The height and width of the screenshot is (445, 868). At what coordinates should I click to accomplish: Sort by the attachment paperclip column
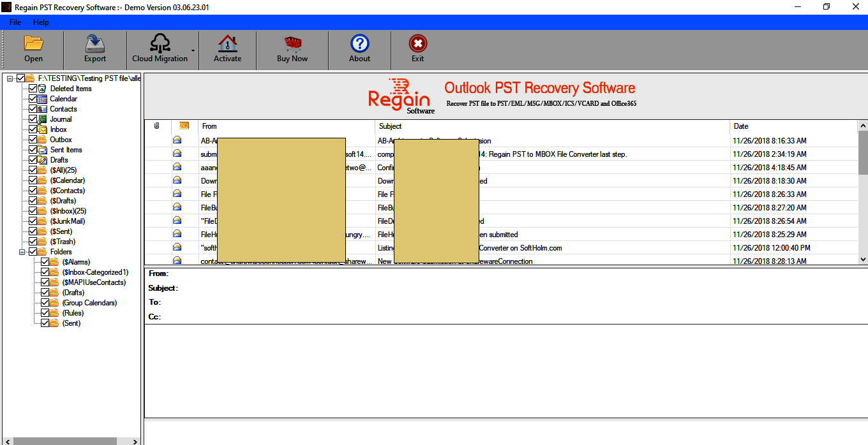(x=157, y=126)
